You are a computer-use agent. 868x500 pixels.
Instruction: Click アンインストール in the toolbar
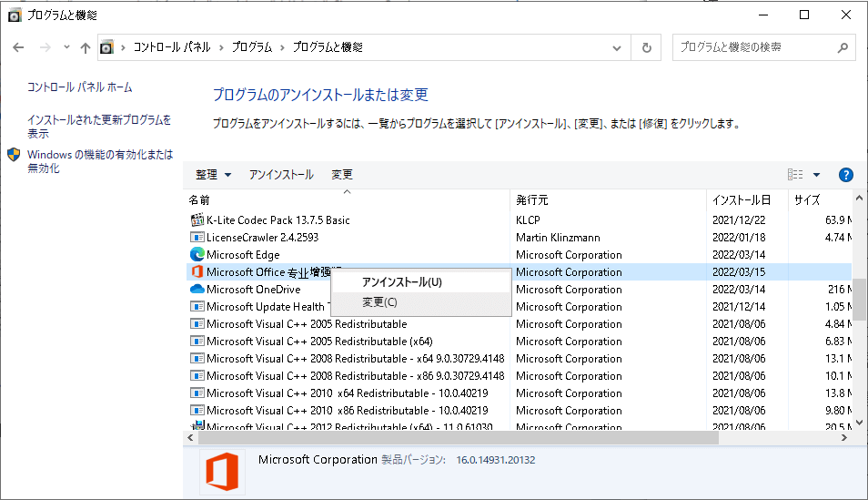pos(281,175)
